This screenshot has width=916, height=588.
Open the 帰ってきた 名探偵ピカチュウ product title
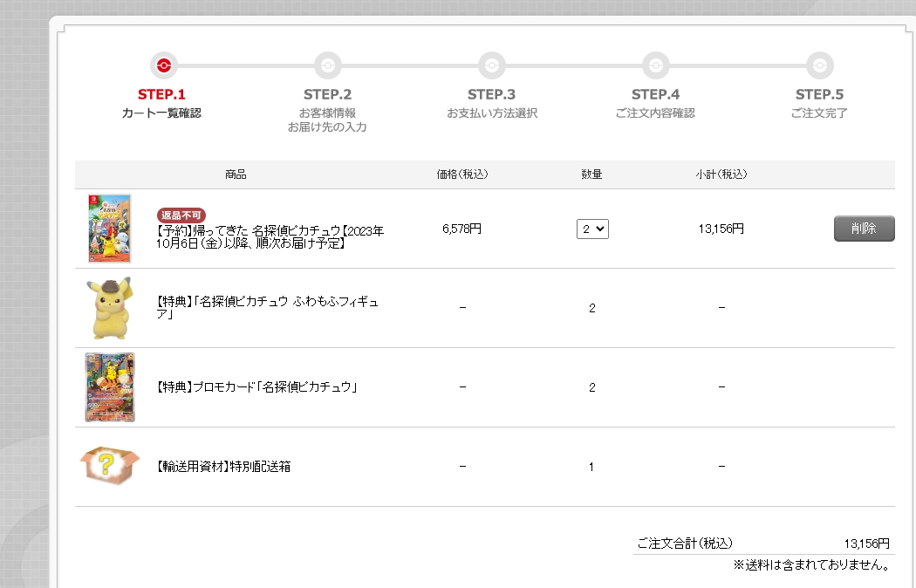pos(270,237)
